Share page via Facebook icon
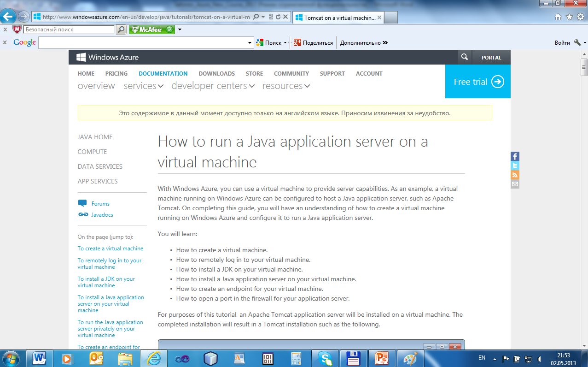 click(x=515, y=156)
